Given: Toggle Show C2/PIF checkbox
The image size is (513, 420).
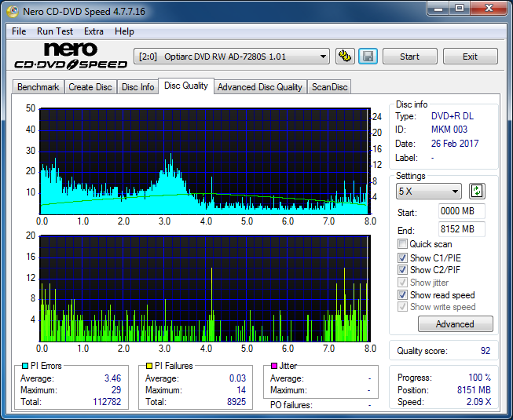Looking at the screenshot, I should click(402, 270).
